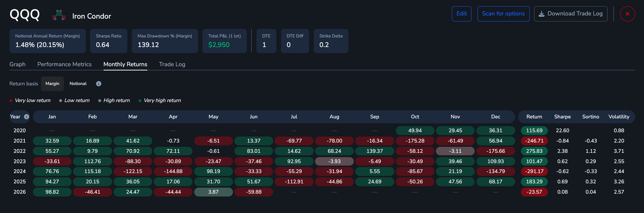Click the Iron Condor strategy icon
The width and height of the screenshot is (644, 213).
click(59, 15)
